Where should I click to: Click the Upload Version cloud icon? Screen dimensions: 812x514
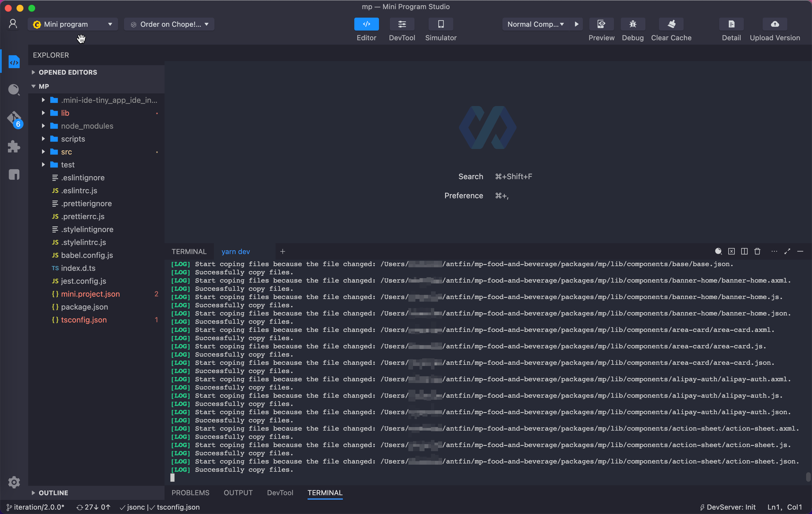pyautogui.click(x=775, y=24)
